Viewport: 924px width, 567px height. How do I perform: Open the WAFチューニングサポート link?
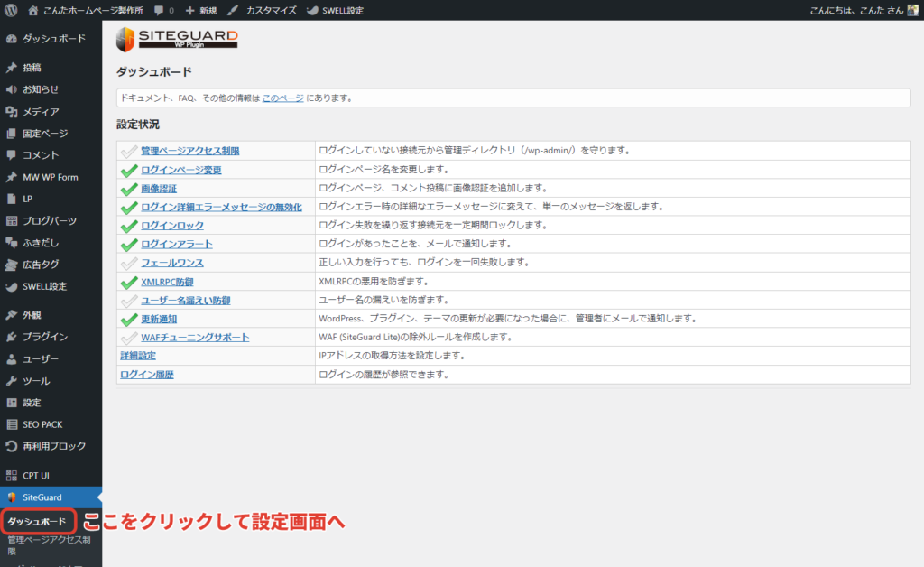click(x=195, y=338)
